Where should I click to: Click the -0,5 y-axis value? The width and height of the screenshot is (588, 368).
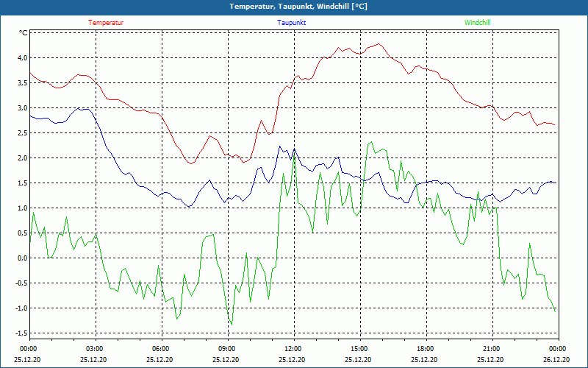pos(21,283)
